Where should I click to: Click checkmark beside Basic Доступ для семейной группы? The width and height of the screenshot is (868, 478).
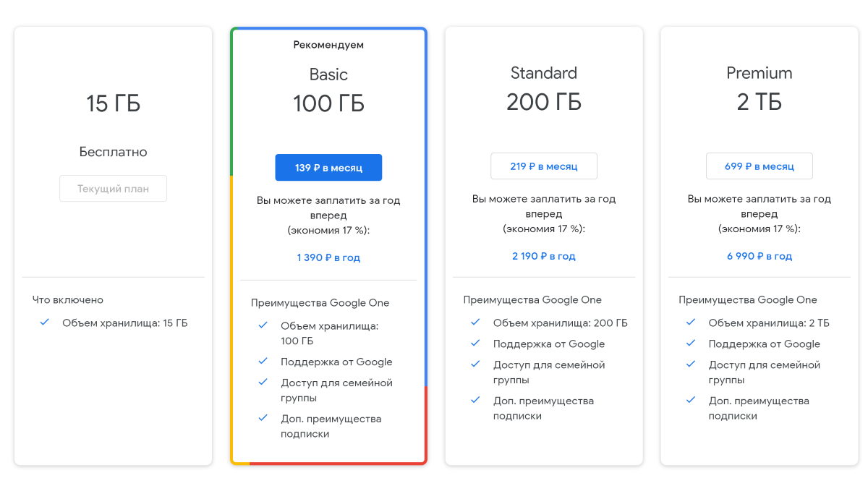pyautogui.click(x=263, y=383)
